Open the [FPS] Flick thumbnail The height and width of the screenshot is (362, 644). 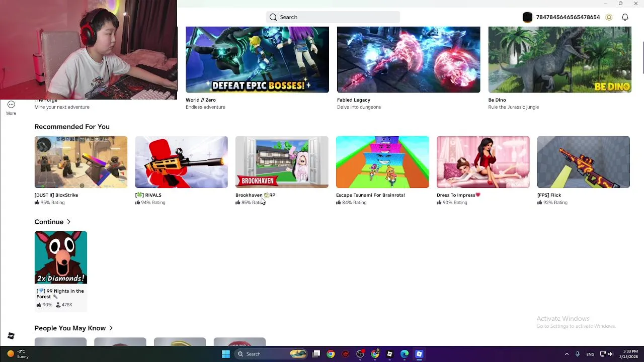584,162
